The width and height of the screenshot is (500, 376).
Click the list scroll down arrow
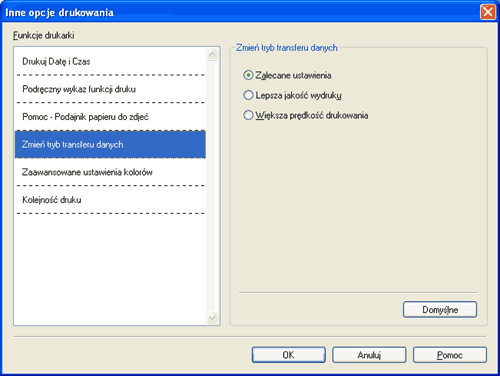click(212, 318)
